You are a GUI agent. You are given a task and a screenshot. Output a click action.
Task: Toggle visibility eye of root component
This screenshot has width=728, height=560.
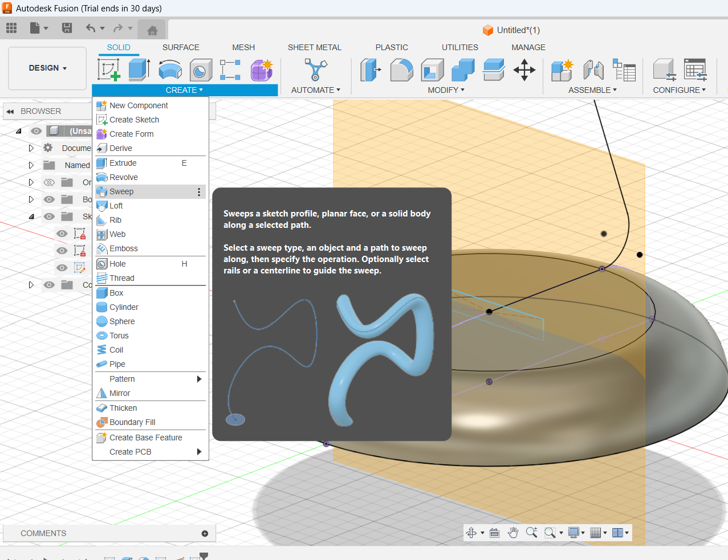(36, 131)
